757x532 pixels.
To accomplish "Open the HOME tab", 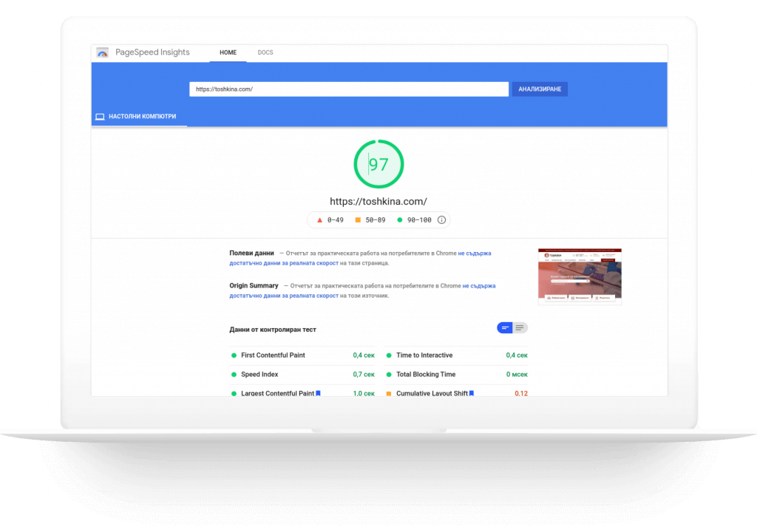I will tap(228, 53).
